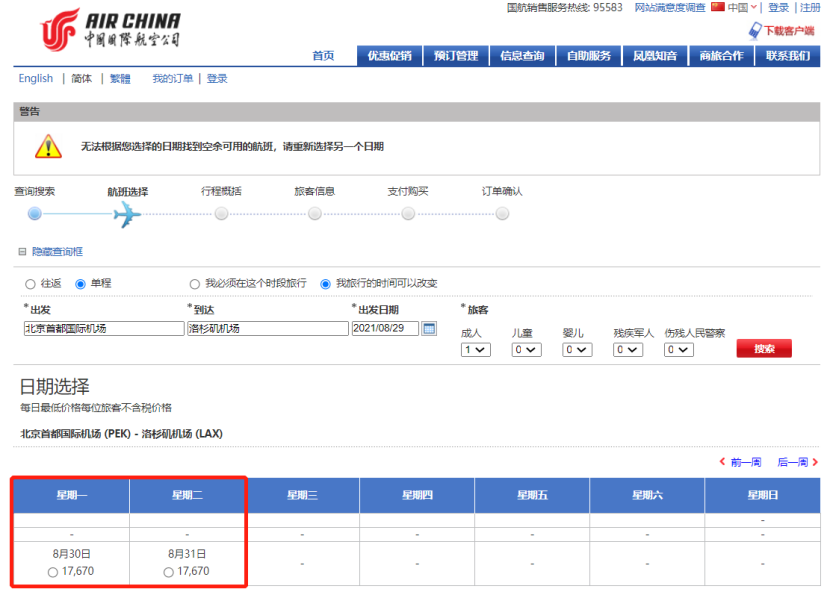Open the calendar date picker icon
This screenshot has height=596, width=830.
(x=429, y=328)
